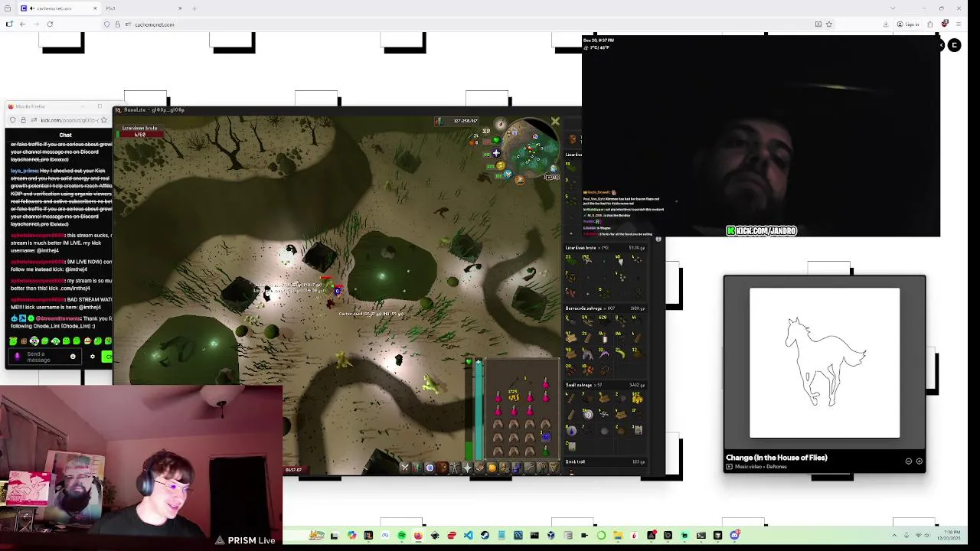
Task: Open Firefox from the taskbar
Action: [418, 535]
